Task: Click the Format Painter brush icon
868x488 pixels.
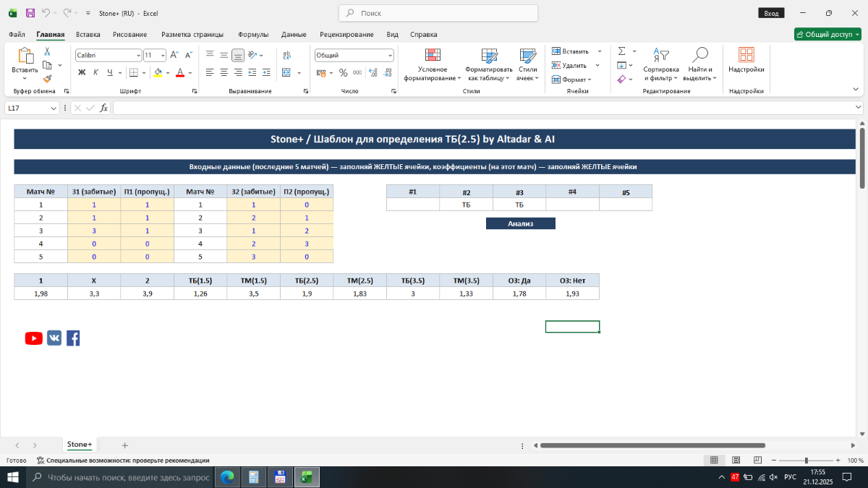Action: [47, 79]
